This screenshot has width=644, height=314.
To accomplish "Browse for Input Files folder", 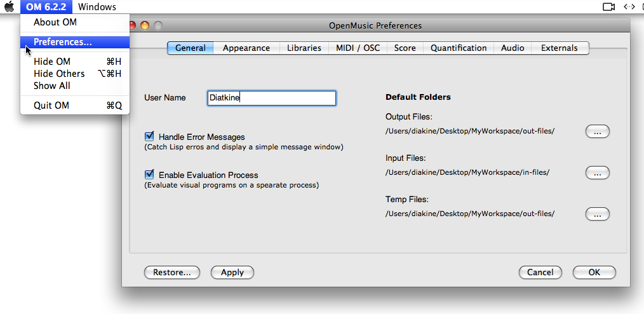I will click(597, 173).
